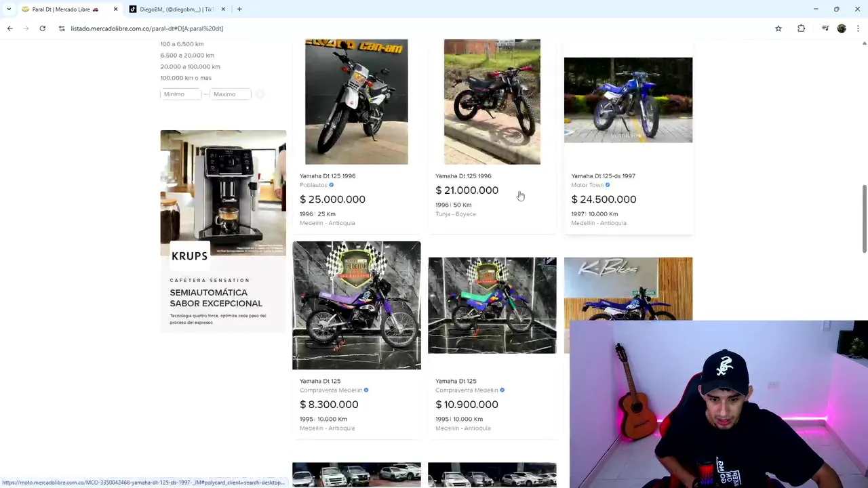The width and height of the screenshot is (868, 488).
Task: Click the Motor Town verified badge icon
Action: pos(608,185)
